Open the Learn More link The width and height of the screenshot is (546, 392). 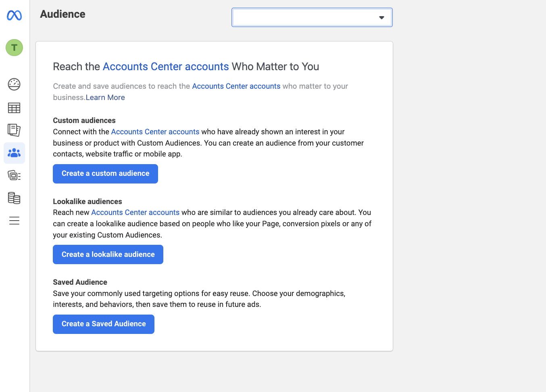tap(105, 98)
